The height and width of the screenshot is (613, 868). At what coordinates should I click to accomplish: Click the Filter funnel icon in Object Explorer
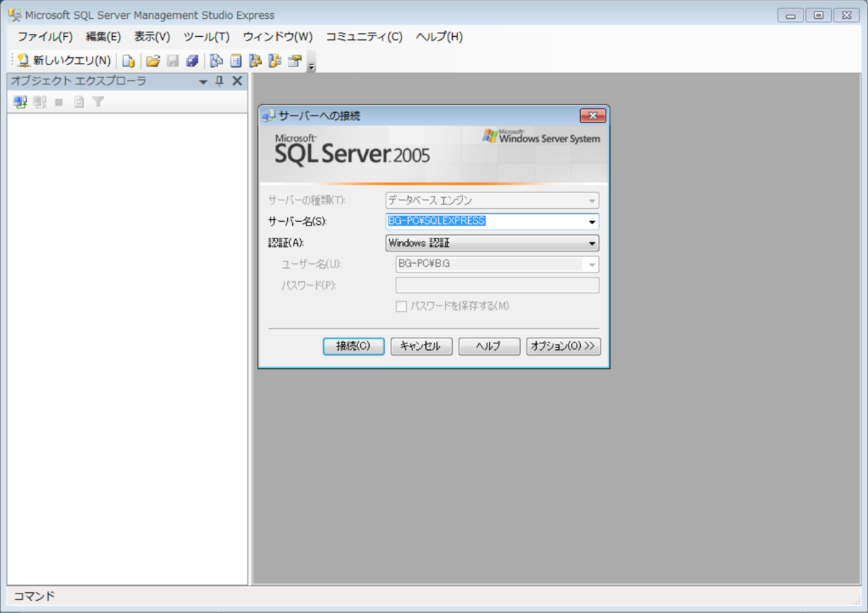click(x=98, y=102)
